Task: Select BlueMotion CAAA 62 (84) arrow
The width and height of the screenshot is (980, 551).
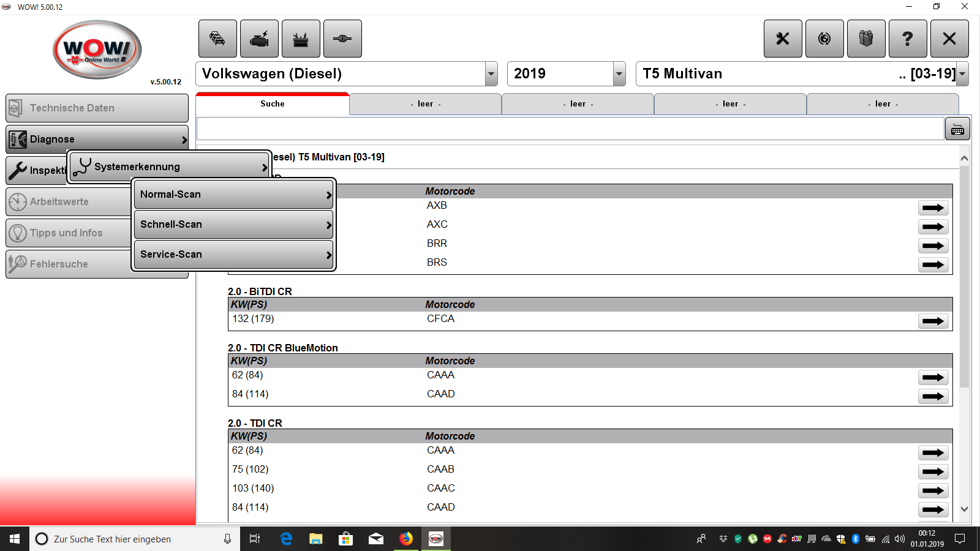Action: tap(933, 378)
